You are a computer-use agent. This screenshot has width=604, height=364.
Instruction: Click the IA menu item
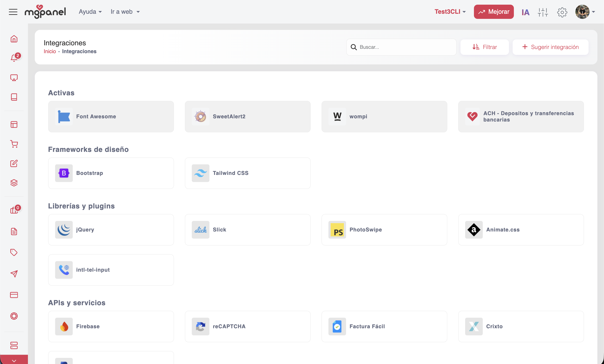(x=525, y=12)
